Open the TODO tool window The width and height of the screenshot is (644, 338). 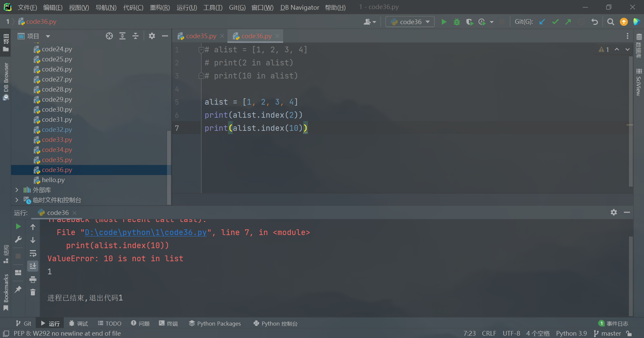pyautogui.click(x=110, y=324)
